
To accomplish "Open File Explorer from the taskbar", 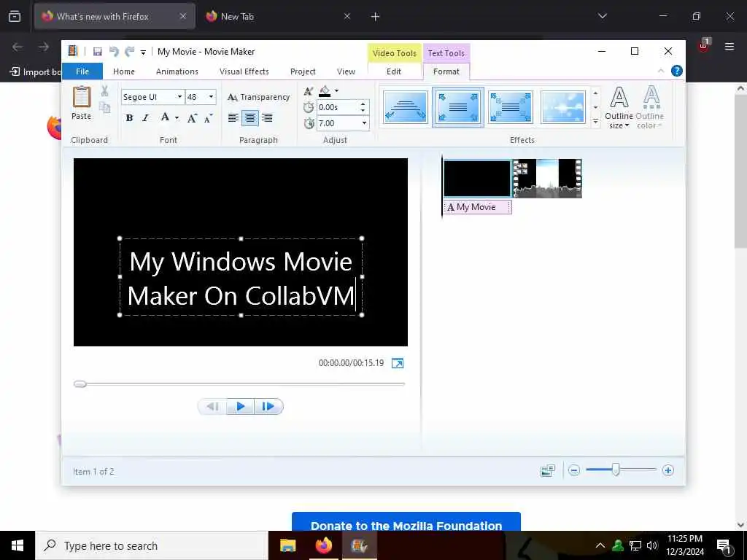I will [x=287, y=545].
